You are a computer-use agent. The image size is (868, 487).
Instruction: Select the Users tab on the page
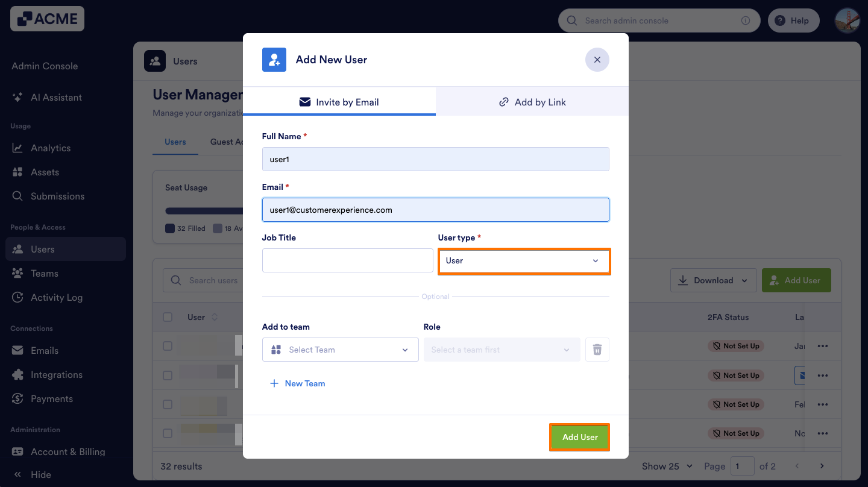coord(175,142)
